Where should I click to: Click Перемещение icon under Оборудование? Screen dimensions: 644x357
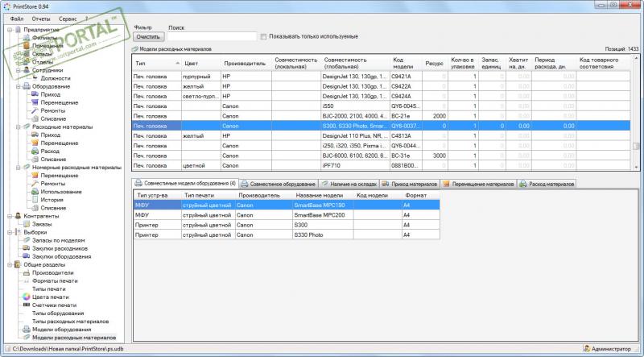point(35,103)
